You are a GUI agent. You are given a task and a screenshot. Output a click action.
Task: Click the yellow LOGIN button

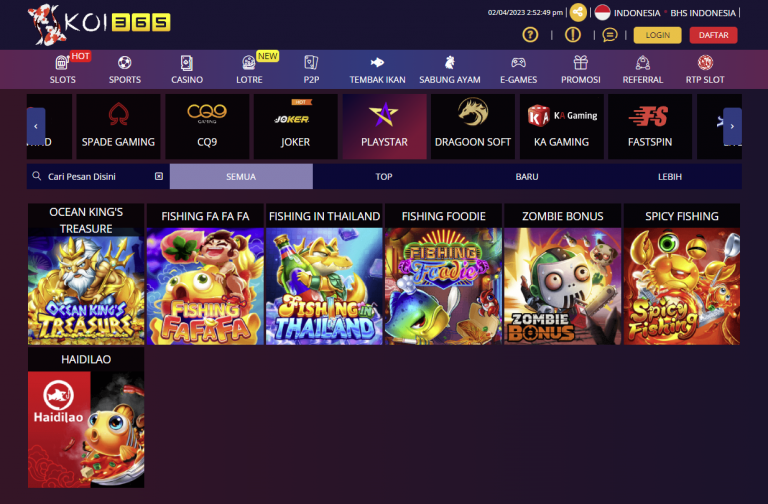(657, 35)
